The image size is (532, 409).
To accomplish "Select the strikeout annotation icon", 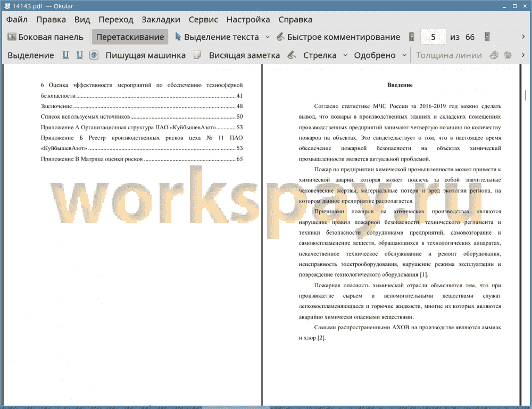I will click(x=94, y=55).
